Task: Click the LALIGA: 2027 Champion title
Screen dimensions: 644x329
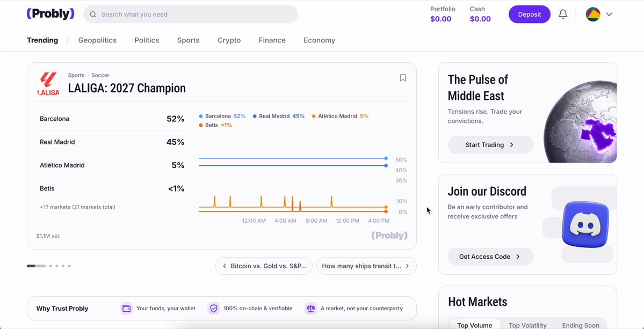Action: (x=127, y=88)
